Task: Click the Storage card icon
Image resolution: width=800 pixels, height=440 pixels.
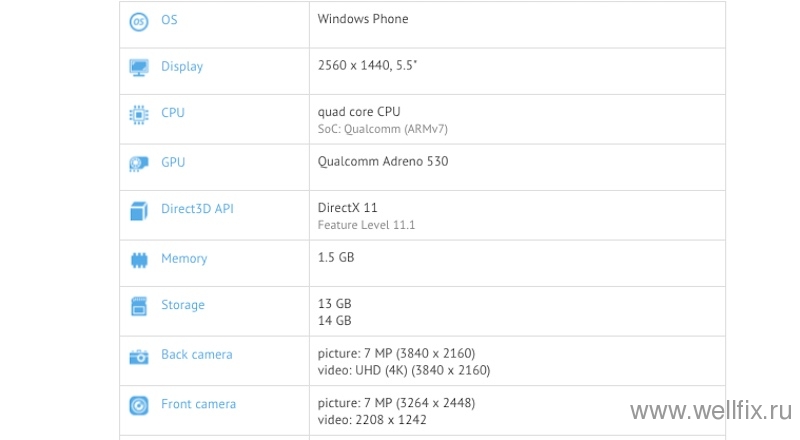Action: click(139, 306)
